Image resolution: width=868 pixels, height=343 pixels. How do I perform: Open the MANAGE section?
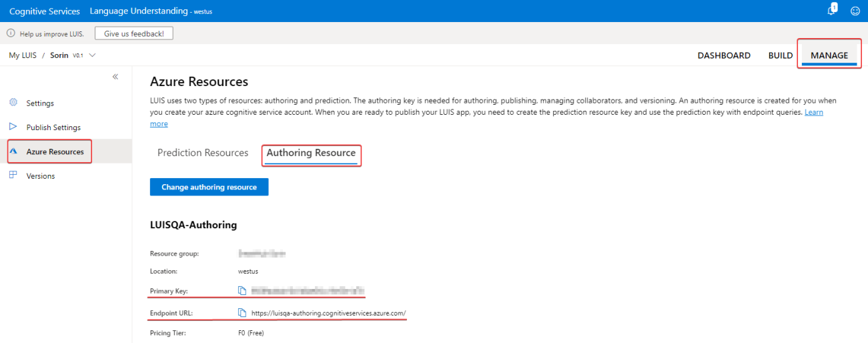[829, 55]
